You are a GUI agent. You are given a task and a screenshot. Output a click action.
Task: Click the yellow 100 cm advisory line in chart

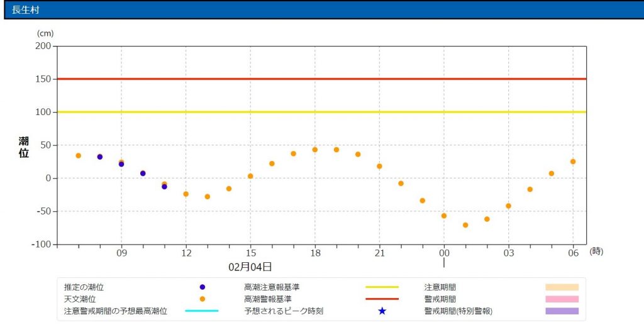coord(321,112)
